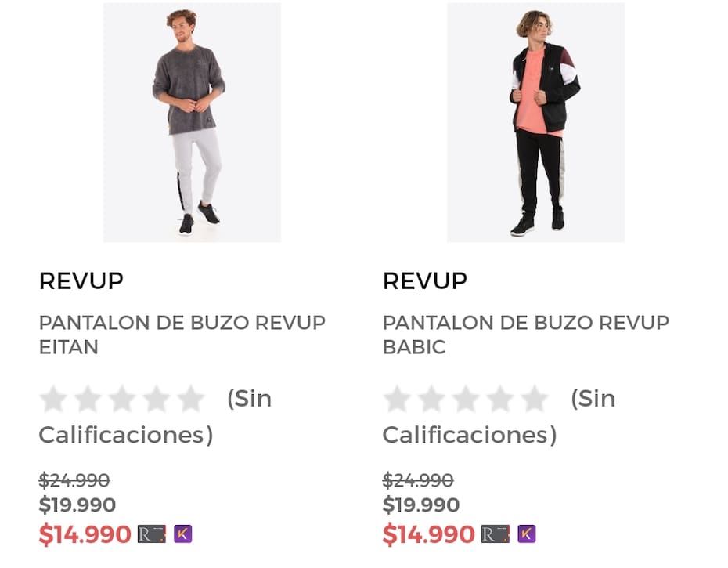Image resolution: width=728 pixels, height=568 pixels.
Task: Click the $14.990 card price for Babic
Action: pos(428,534)
